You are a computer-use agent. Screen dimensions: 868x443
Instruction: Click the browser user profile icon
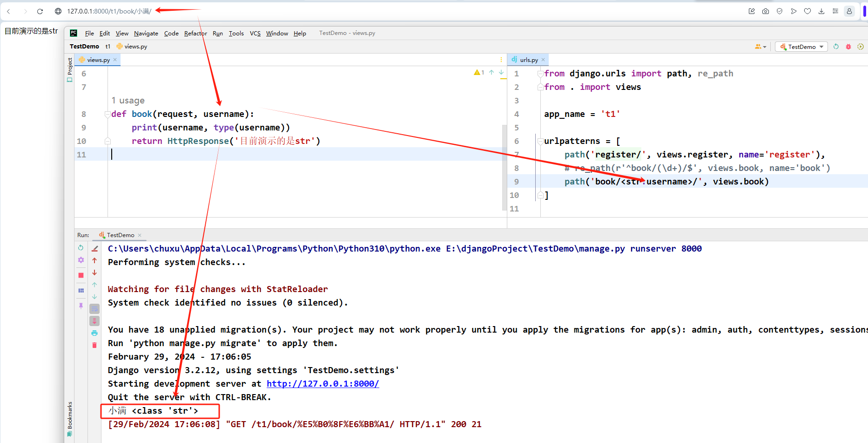(x=849, y=11)
